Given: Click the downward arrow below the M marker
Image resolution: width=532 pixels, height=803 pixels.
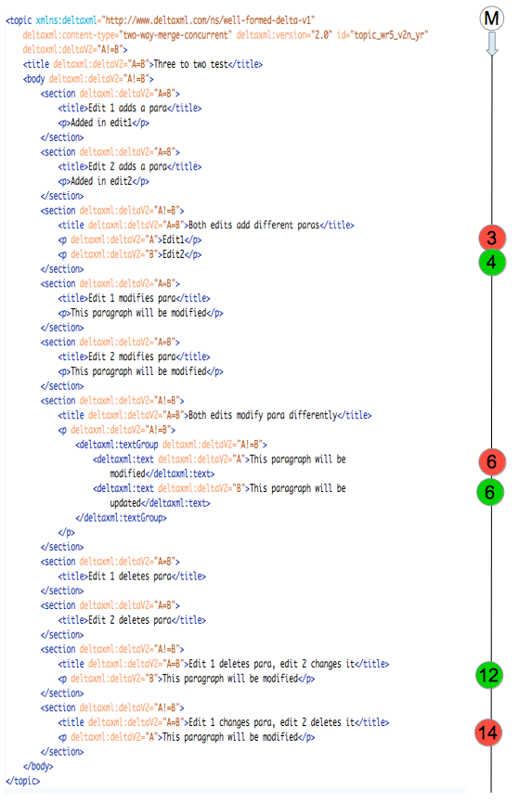Looking at the screenshot, I should [491, 44].
